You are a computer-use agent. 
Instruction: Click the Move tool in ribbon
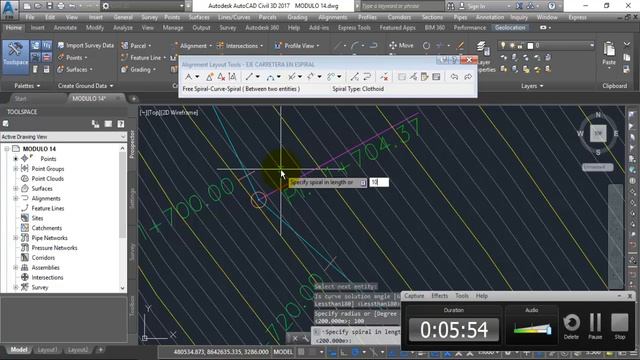[401, 46]
